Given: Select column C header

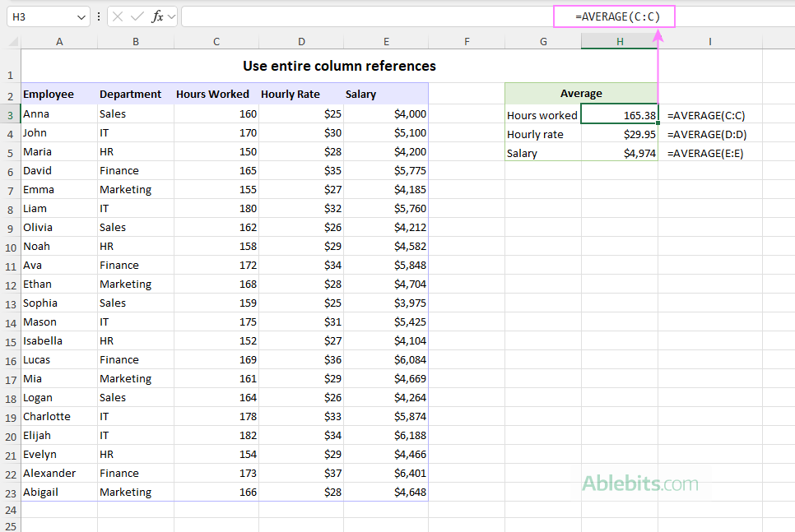Looking at the screenshot, I should [216, 41].
